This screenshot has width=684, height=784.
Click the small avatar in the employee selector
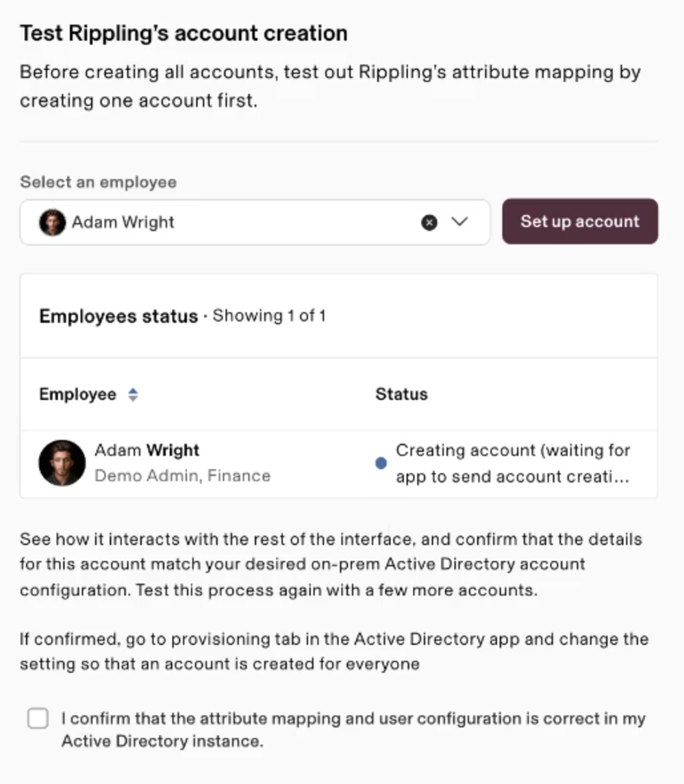pyautogui.click(x=53, y=222)
